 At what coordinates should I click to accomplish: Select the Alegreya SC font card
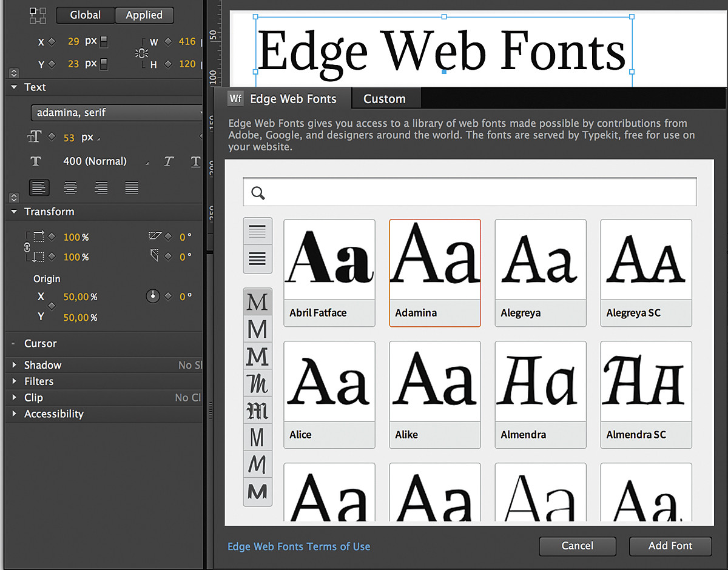[x=646, y=273]
